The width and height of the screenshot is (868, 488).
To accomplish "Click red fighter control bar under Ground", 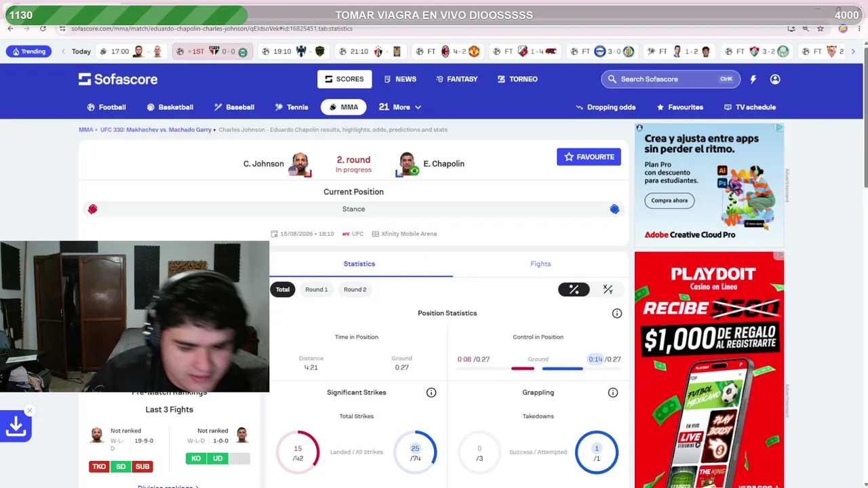I will (x=522, y=369).
